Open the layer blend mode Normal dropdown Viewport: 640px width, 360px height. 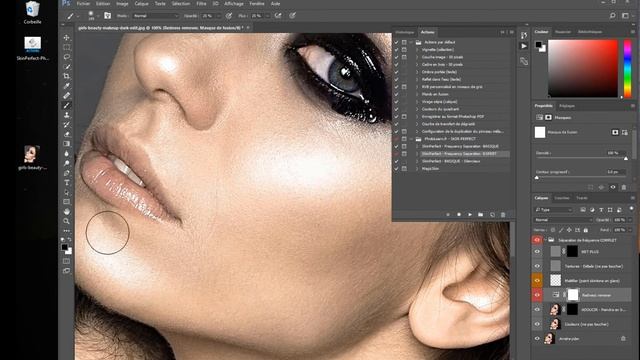click(562, 220)
